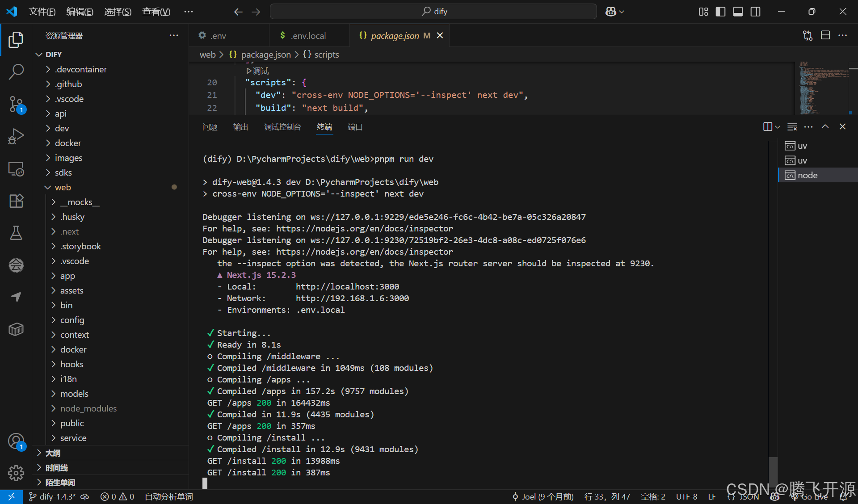858x504 pixels.
Task: Open the Search view in activity bar
Action: coord(16,71)
